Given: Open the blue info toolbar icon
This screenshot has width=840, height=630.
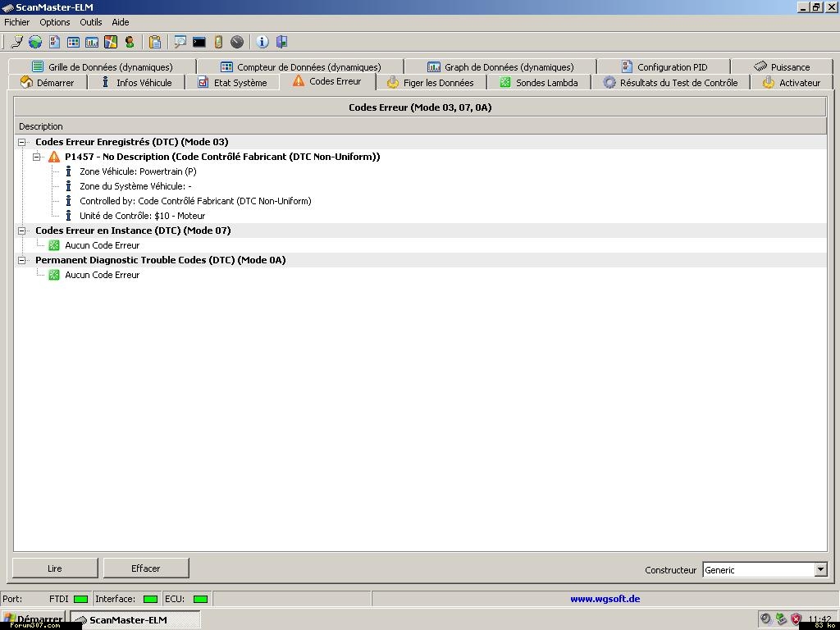Looking at the screenshot, I should point(262,42).
